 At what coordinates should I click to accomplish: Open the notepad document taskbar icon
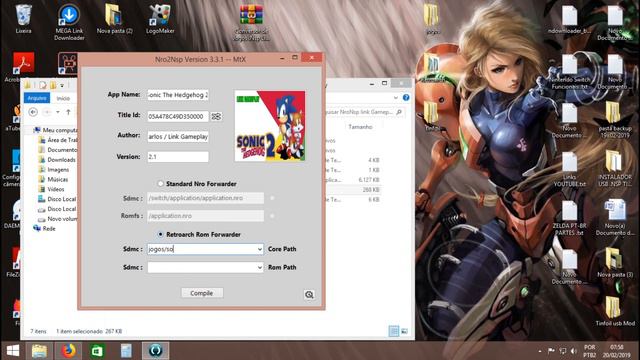[x=126, y=351]
